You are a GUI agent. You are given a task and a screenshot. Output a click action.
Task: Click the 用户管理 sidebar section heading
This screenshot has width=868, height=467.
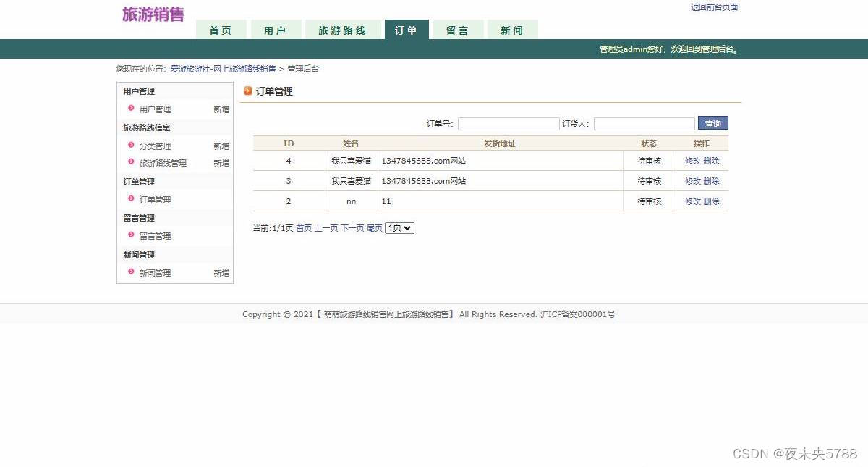tap(139, 91)
